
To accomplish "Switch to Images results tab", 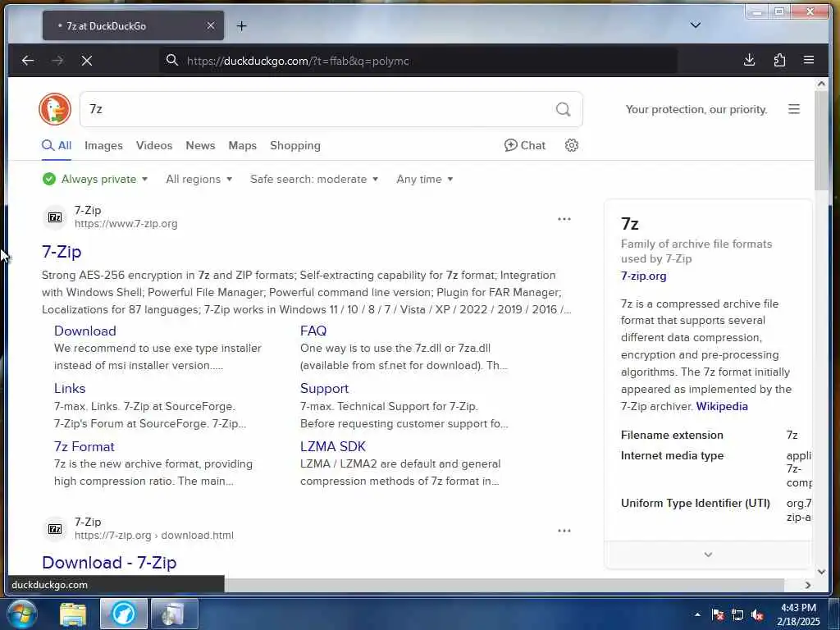I will [x=103, y=145].
